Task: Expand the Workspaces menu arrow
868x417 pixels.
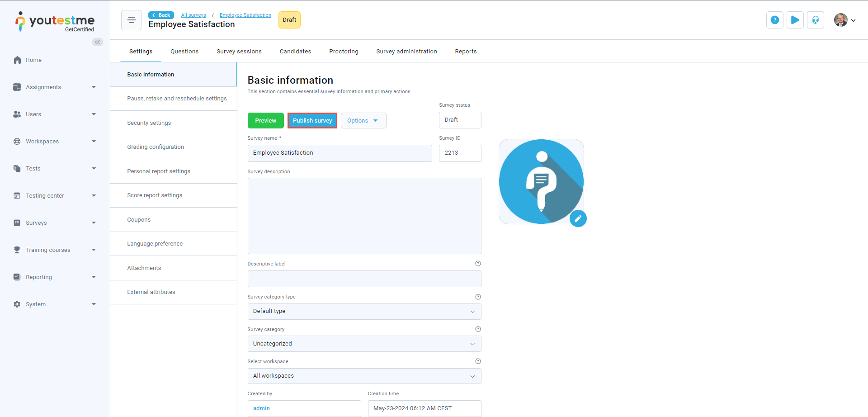Action: (x=94, y=142)
